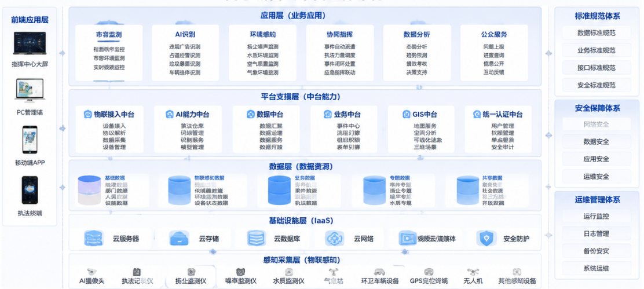The width and height of the screenshot is (644, 289).
Task: Click the 协同指挥 card heading
Action: [339, 35]
